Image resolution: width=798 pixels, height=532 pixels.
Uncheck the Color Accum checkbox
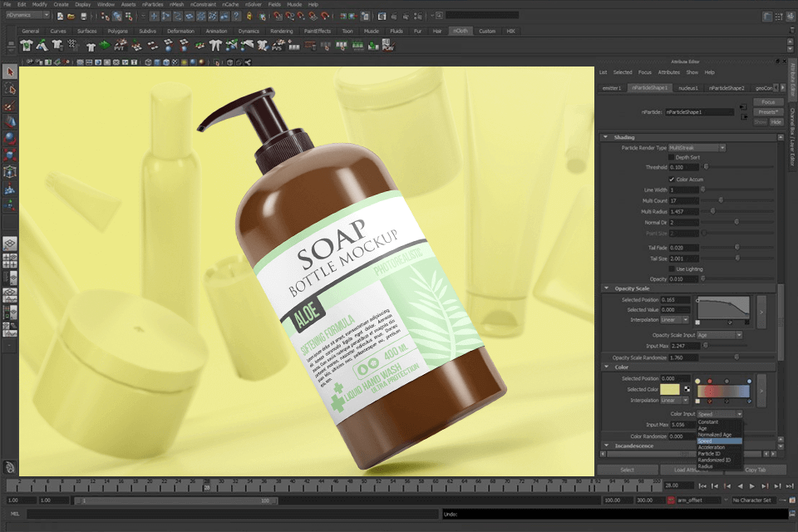[672, 179]
